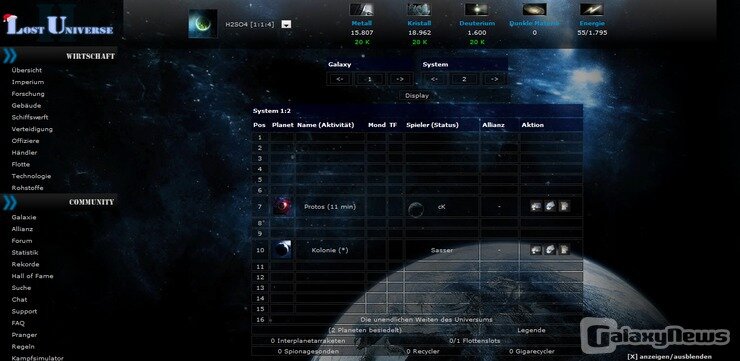Click the 0/1 Flottenslots text
The image size is (740, 361).
point(474,341)
